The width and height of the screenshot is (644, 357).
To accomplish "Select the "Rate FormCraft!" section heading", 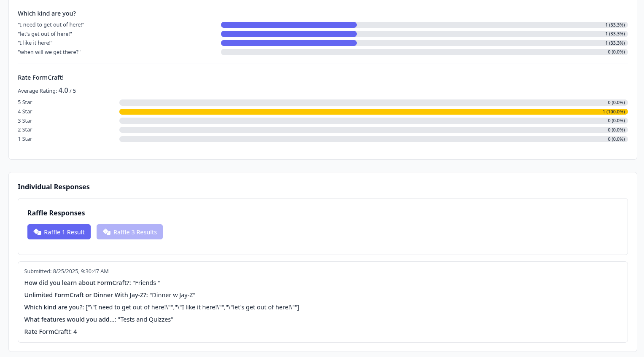I will click(41, 78).
